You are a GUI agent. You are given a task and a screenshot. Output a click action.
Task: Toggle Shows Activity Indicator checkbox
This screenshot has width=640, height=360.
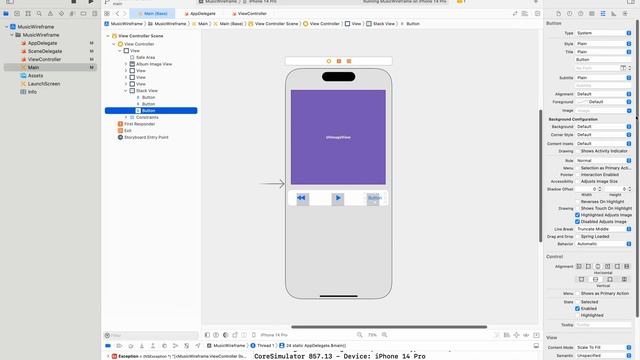click(577, 151)
